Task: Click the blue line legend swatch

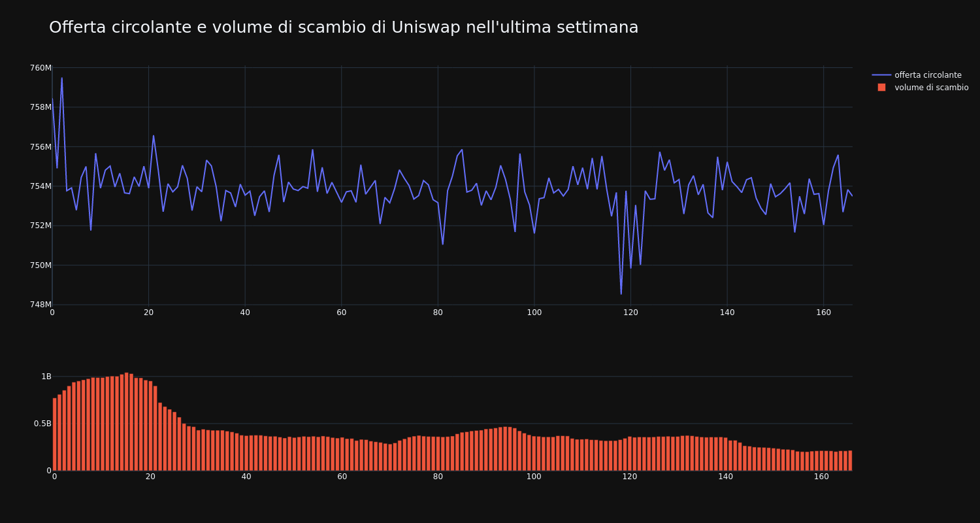Action: pos(881,75)
